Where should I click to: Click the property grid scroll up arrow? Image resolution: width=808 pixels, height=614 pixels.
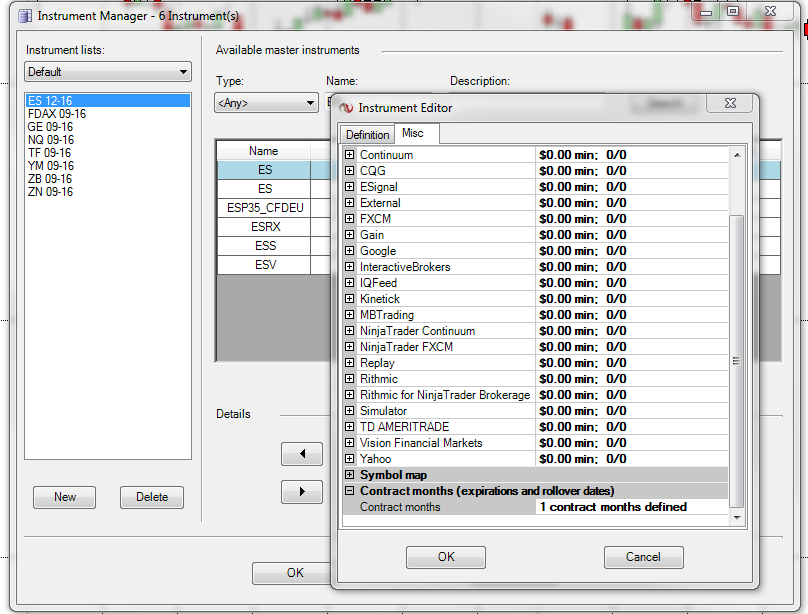coord(737,155)
